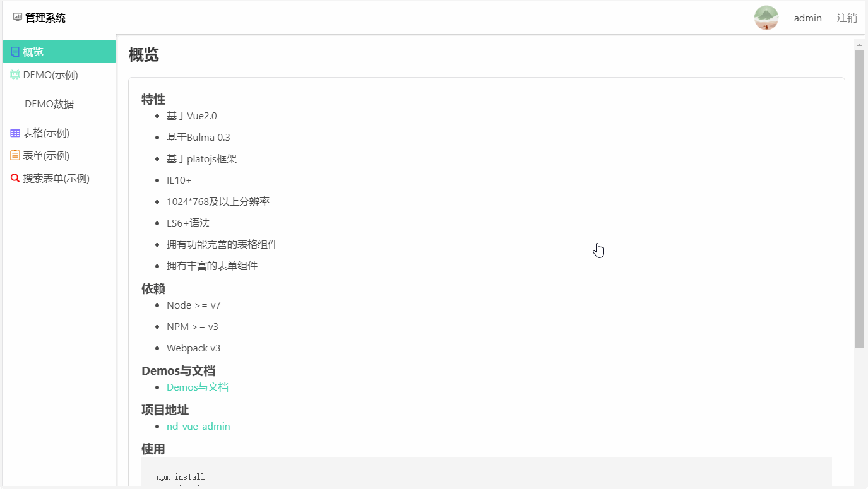Click the 特性 section heading
Viewport: 868px width, 489px height.
[x=153, y=99]
